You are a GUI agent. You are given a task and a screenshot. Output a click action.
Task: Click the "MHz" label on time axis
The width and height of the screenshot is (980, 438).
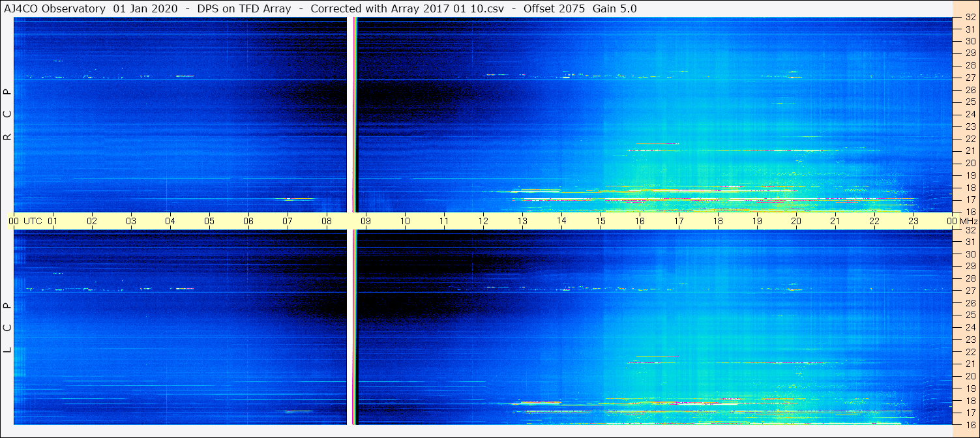click(968, 221)
